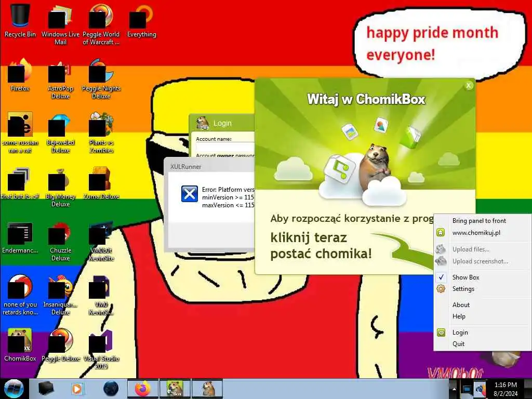Screen dimensions: 532x399
Task: Open Peggle Nights Deluxe desktop icon
Action: coord(101,79)
